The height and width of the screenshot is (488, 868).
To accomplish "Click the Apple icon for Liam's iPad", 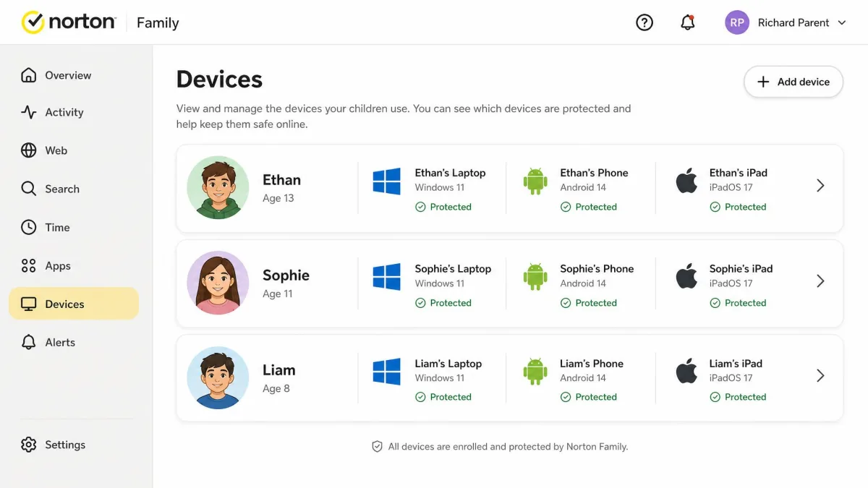I will click(x=686, y=371).
